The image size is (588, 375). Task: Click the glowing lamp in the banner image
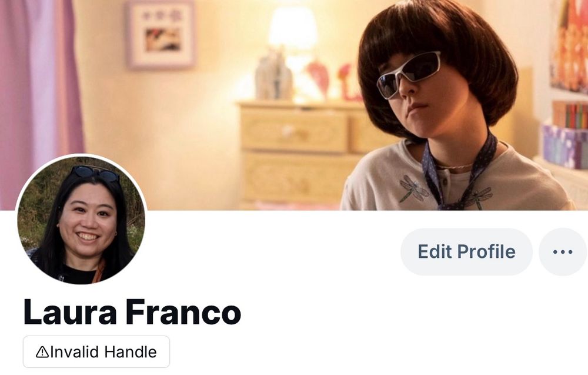pos(293,29)
